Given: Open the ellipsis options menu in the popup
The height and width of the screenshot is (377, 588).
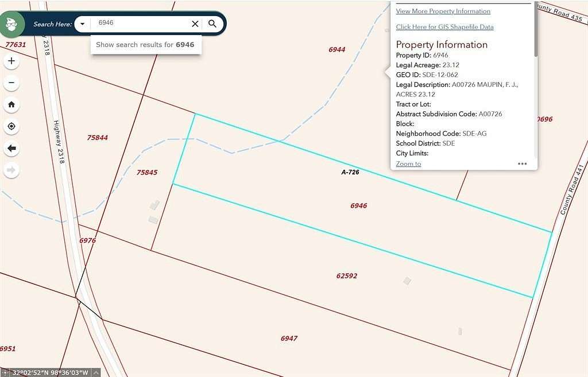Looking at the screenshot, I should 523,164.
